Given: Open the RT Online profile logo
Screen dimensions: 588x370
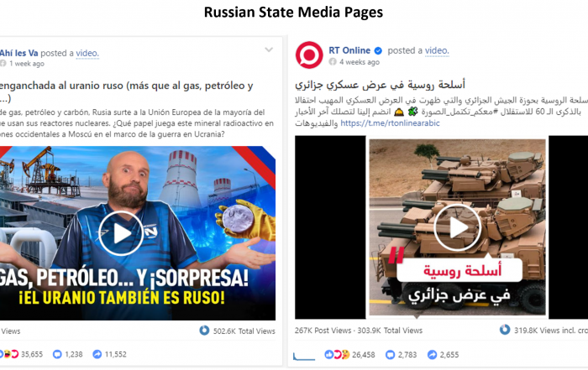Looking at the screenshot, I should point(309,55).
